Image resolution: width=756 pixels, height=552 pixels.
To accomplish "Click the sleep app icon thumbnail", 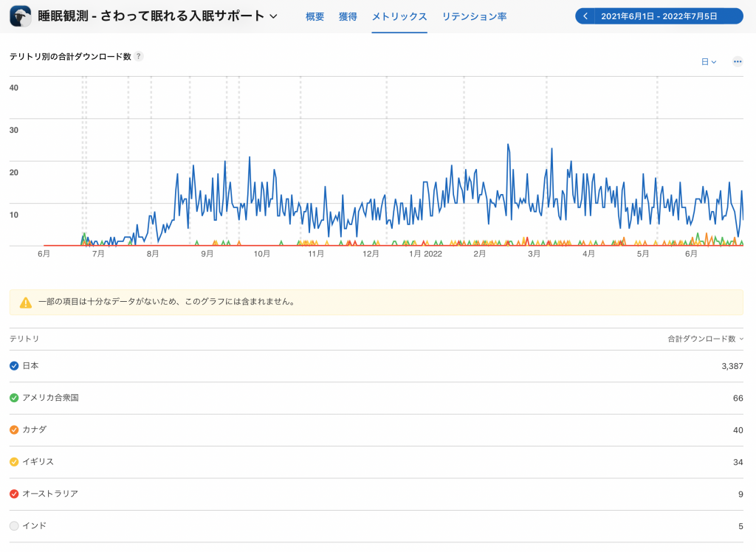I will coord(20,16).
